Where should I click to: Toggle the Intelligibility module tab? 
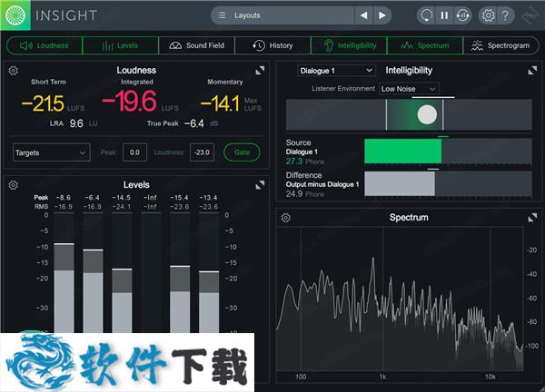pos(349,45)
